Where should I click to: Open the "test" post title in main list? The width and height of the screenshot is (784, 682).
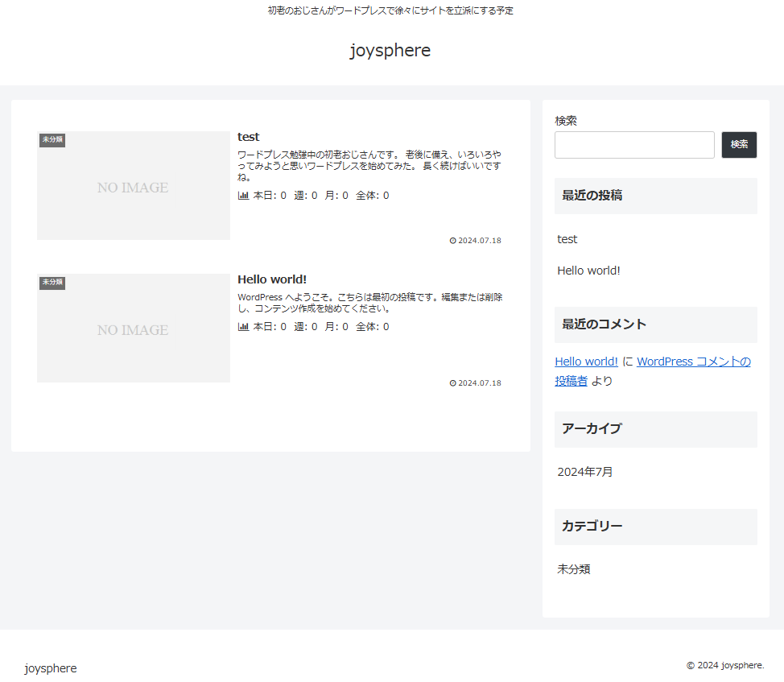click(248, 137)
